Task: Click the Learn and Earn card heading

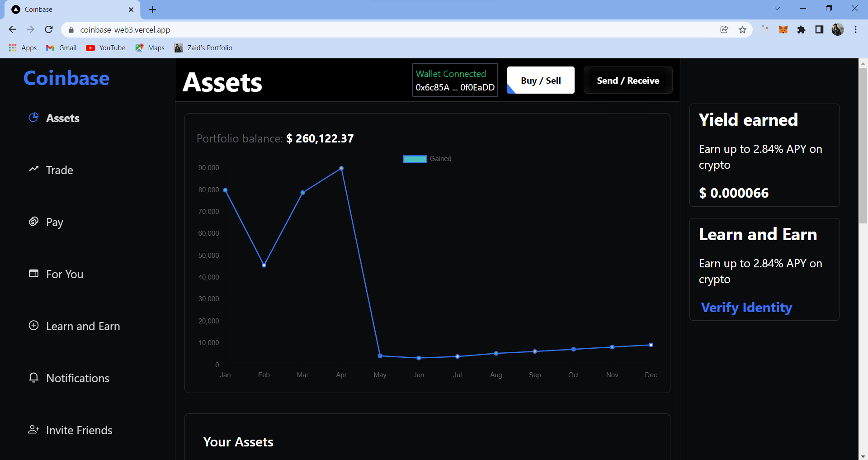Action: coord(758,234)
